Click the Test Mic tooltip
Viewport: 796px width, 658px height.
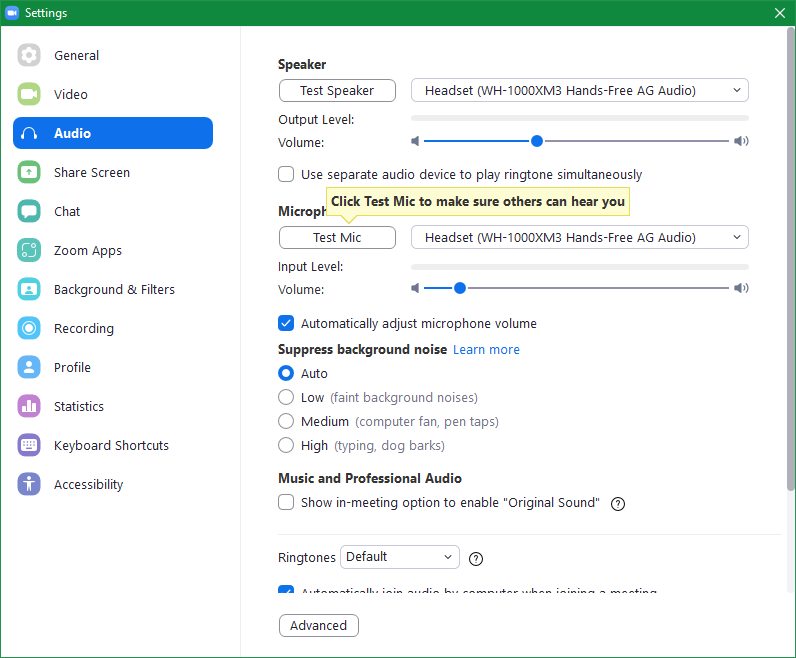tap(478, 202)
